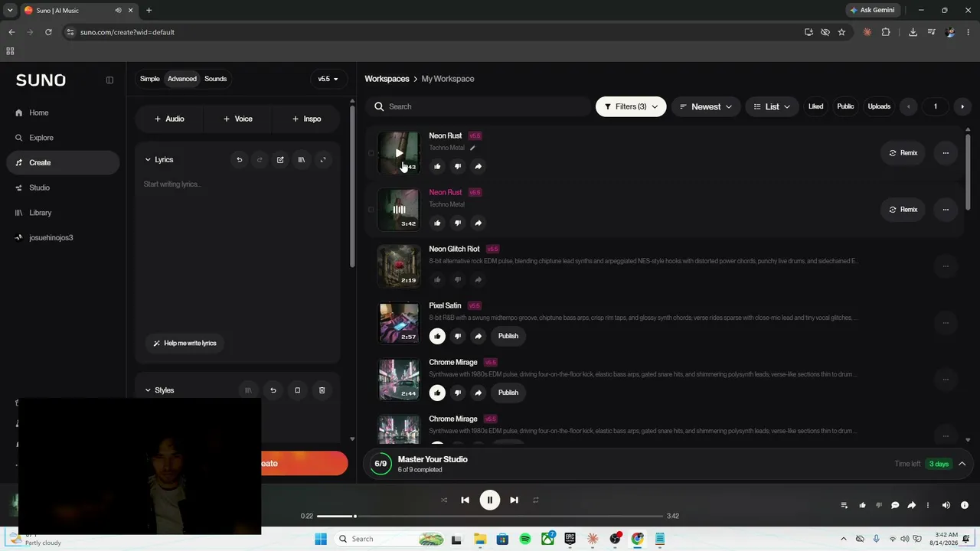The image size is (980, 551).
Task: Add Audio to the song
Action: click(169, 119)
